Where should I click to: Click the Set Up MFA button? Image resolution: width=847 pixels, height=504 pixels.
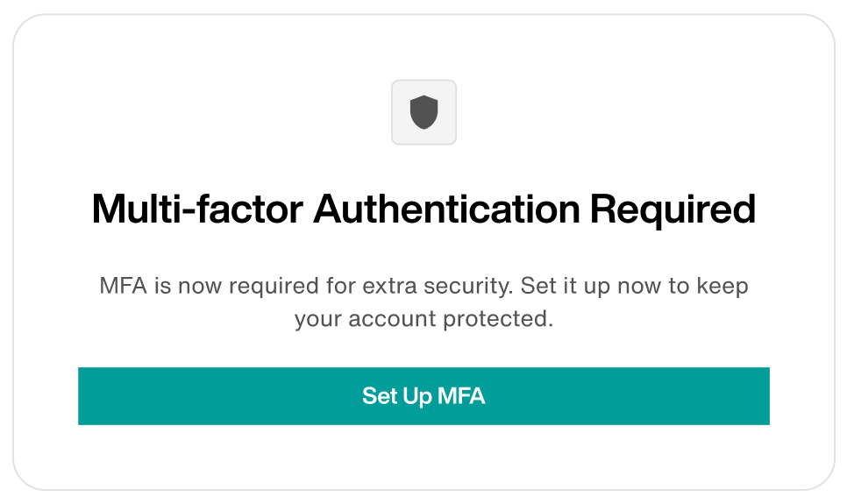tap(423, 396)
